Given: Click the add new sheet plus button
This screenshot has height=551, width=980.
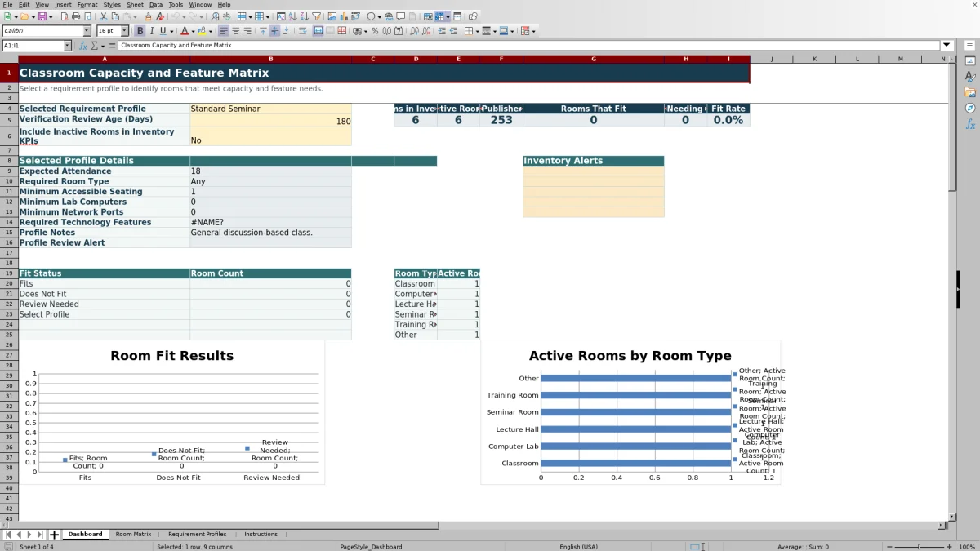Looking at the screenshot, I should (x=54, y=535).
